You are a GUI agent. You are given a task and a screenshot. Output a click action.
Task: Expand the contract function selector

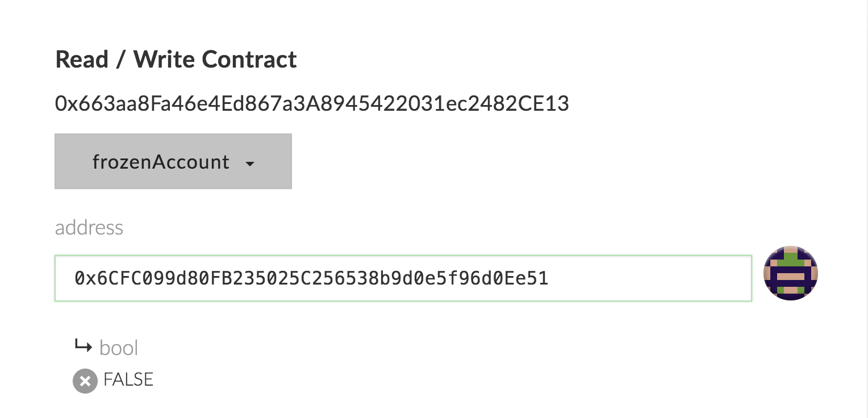coord(173,162)
